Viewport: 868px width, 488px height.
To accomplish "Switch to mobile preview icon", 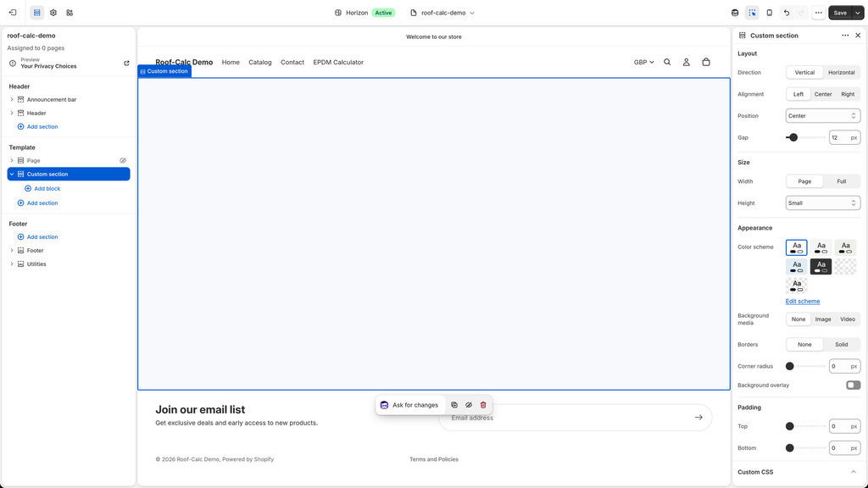I will [x=769, y=13].
